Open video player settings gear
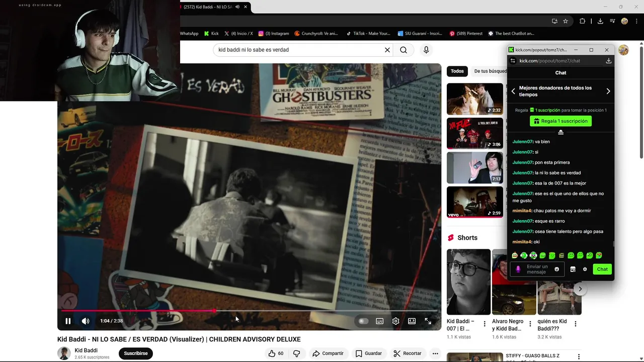Image resolution: width=644 pixels, height=362 pixels. pyautogui.click(x=396, y=321)
